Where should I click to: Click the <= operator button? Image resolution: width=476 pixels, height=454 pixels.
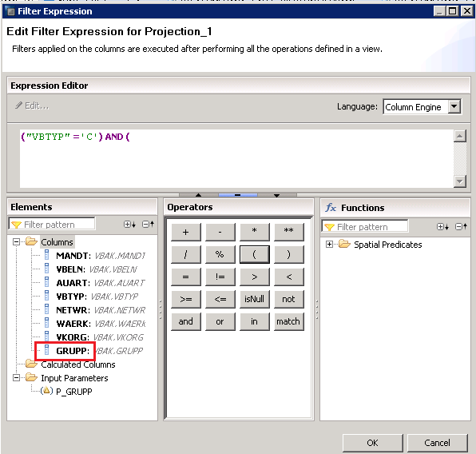pyautogui.click(x=220, y=299)
